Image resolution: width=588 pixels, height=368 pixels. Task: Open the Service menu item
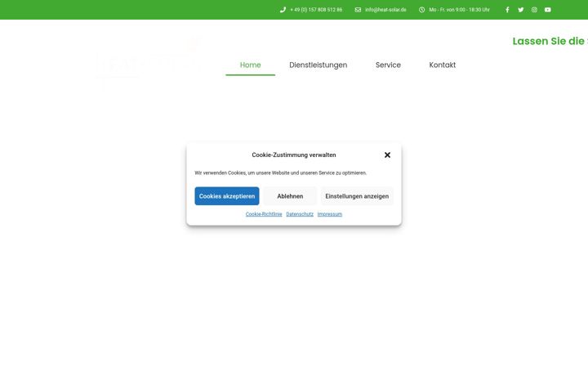click(x=388, y=65)
